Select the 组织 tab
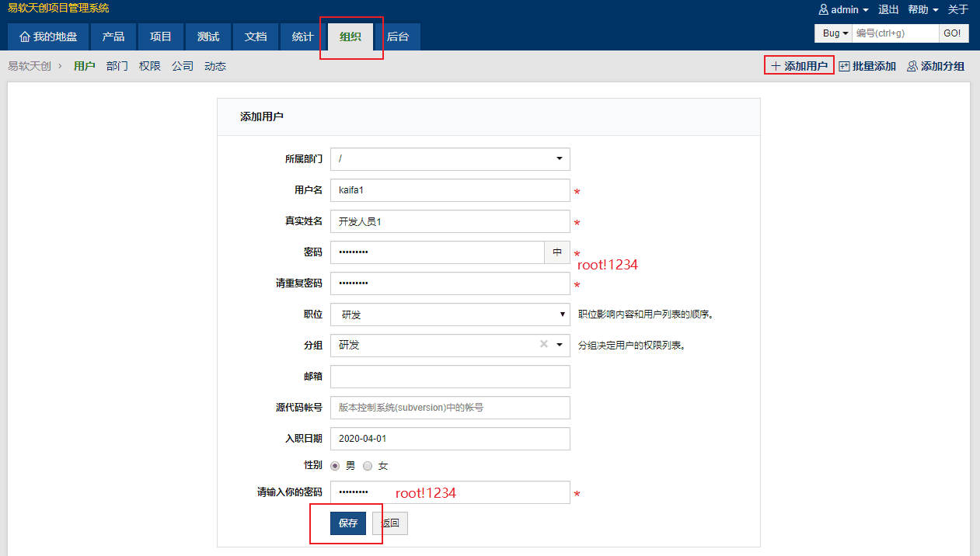This screenshot has width=980, height=556. [x=350, y=36]
